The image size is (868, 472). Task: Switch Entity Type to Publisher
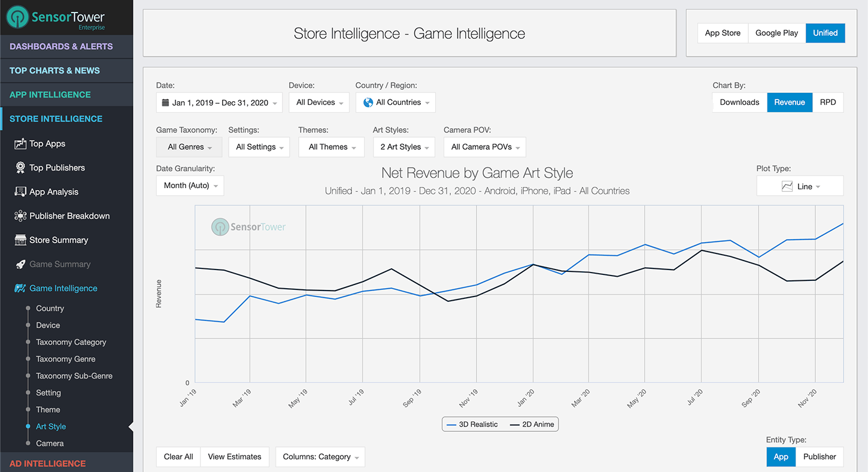click(820, 456)
